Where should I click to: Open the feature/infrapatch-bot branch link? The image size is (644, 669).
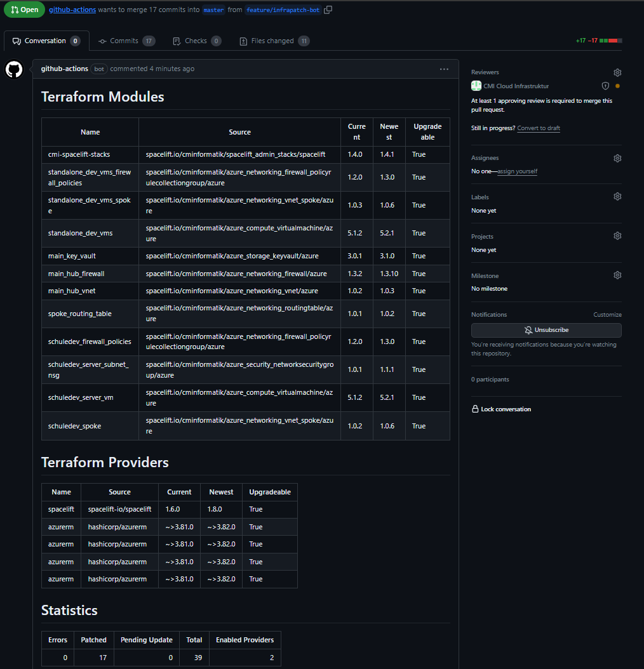(283, 10)
